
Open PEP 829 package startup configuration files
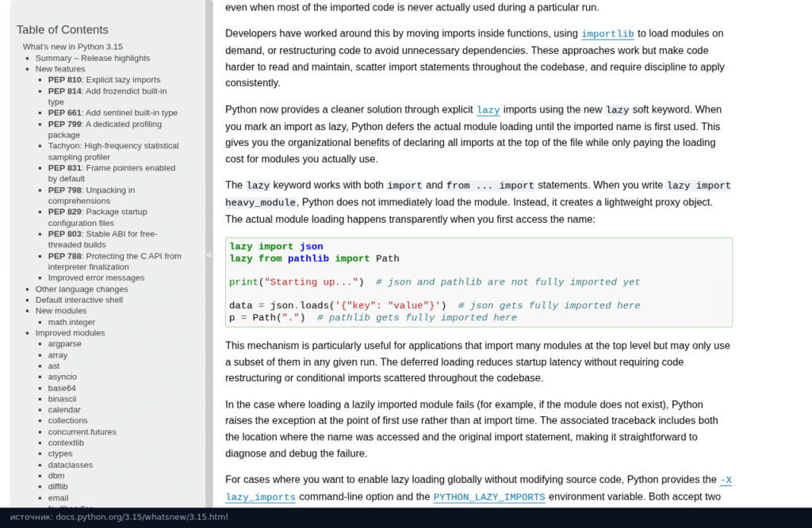pyautogui.click(x=98, y=217)
